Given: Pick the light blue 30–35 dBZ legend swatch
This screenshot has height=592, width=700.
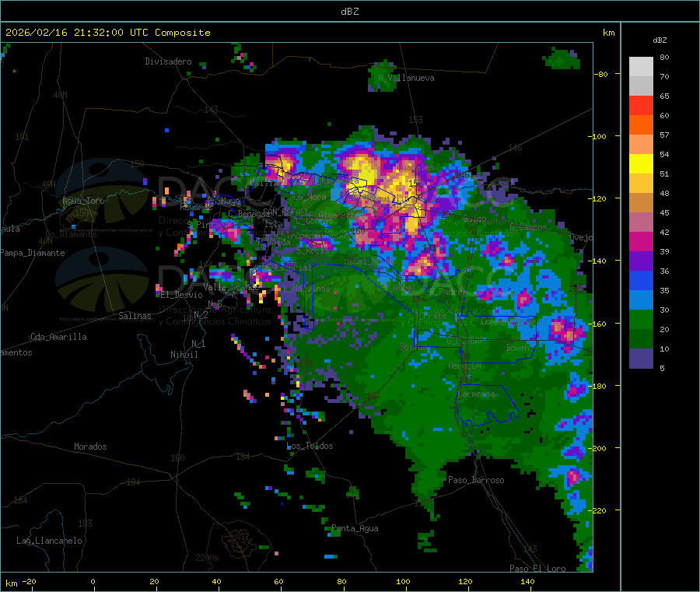Looking at the screenshot, I should coord(641,300).
